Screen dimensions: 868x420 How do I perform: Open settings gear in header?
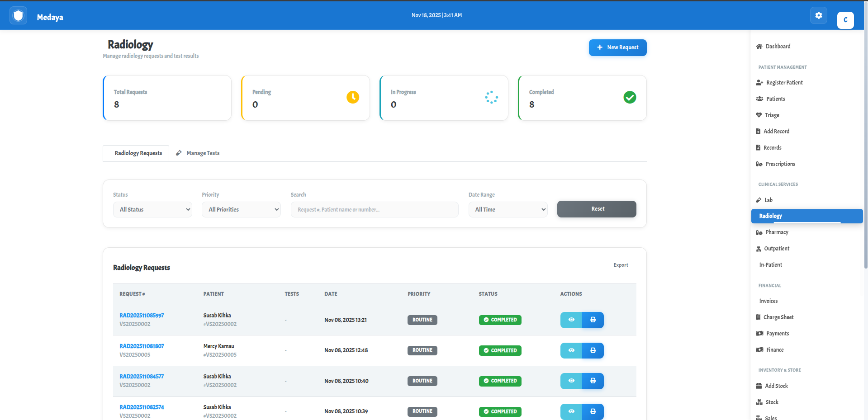point(818,15)
